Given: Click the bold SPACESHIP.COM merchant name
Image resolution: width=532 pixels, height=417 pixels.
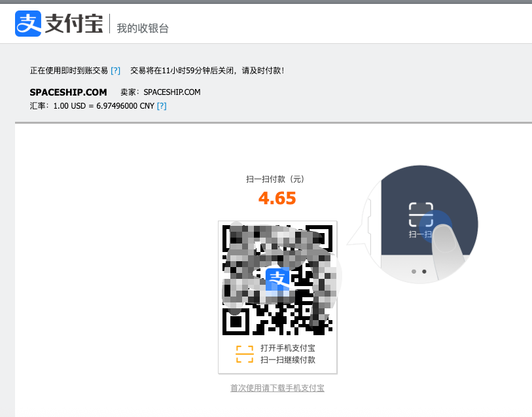Looking at the screenshot, I should pos(68,92).
